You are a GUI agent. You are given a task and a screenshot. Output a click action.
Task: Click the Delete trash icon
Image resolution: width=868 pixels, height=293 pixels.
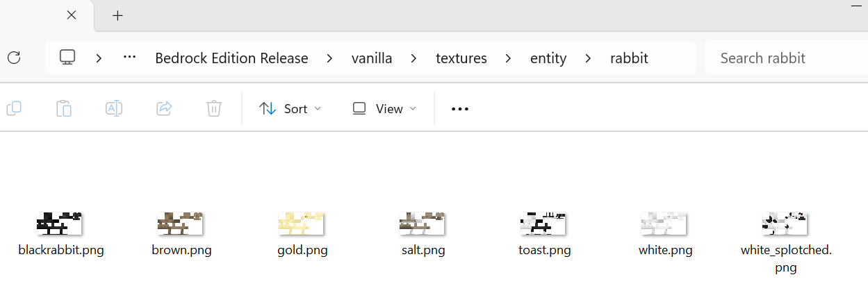click(214, 108)
